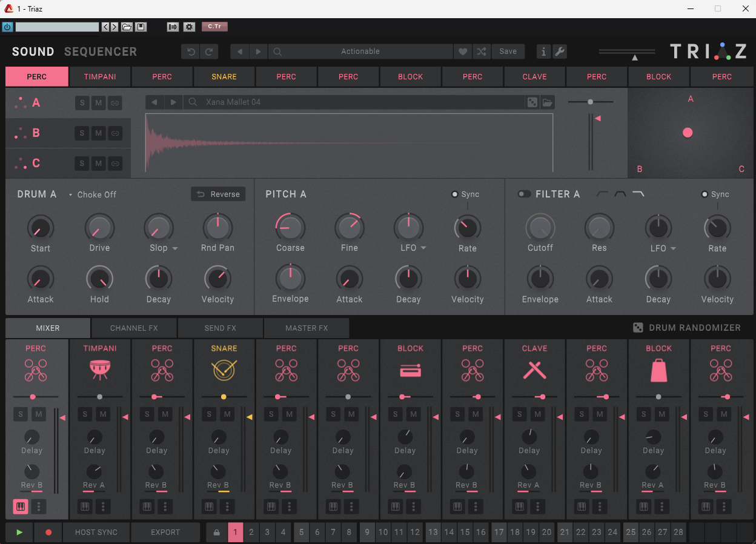Select previous sample for Xana Mallet 04
This screenshot has width=756, height=544.
155,102
